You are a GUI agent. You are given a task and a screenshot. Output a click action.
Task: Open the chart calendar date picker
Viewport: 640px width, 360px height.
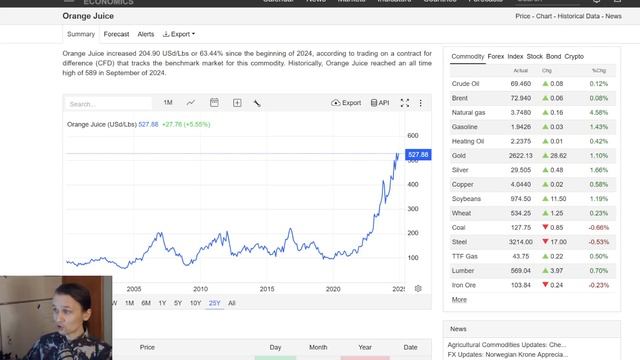pyautogui.click(x=214, y=103)
